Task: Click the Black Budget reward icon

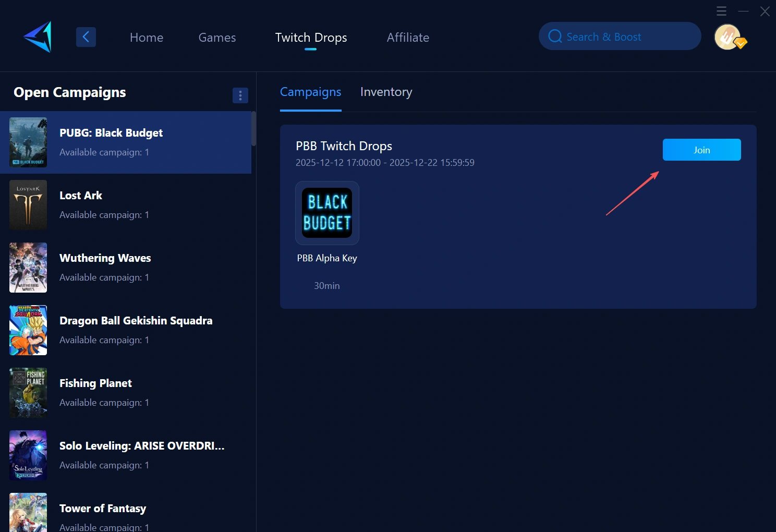Action: (327, 213)
